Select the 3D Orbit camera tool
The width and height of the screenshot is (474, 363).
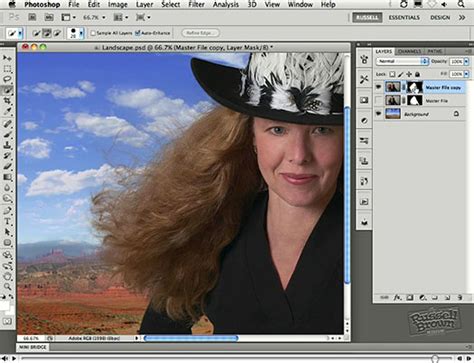point(7,266)
